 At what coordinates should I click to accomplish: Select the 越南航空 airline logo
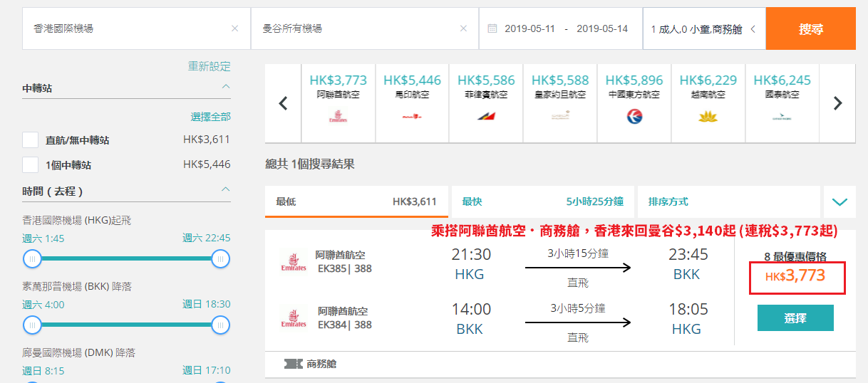(x=708, y=117)
